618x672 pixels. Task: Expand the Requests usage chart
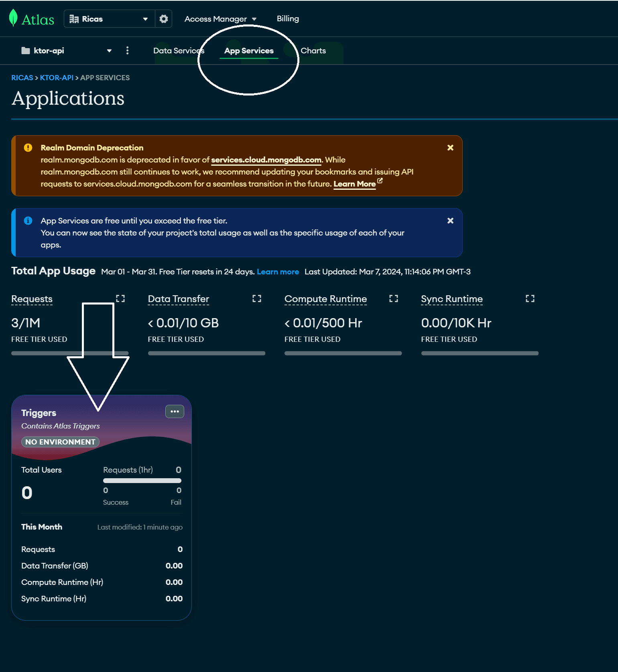(x=120, y=298)
